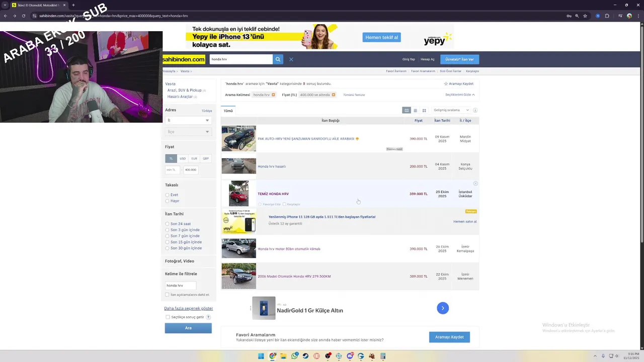This screenshot has width=644, height=362.
Task: Check 'İlan açıklamalarını dahil et' checkbox
Action: pos(167,295)
